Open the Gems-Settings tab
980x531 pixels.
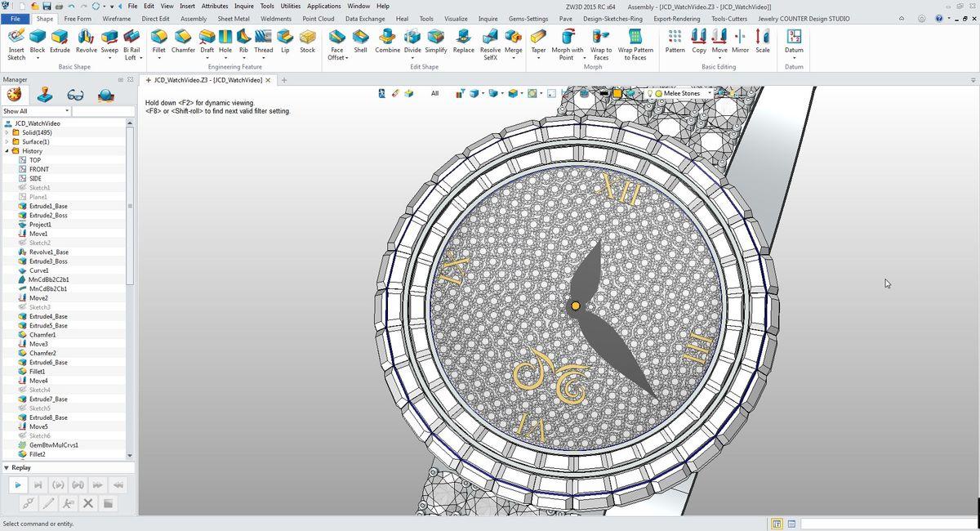coord(528,19)
